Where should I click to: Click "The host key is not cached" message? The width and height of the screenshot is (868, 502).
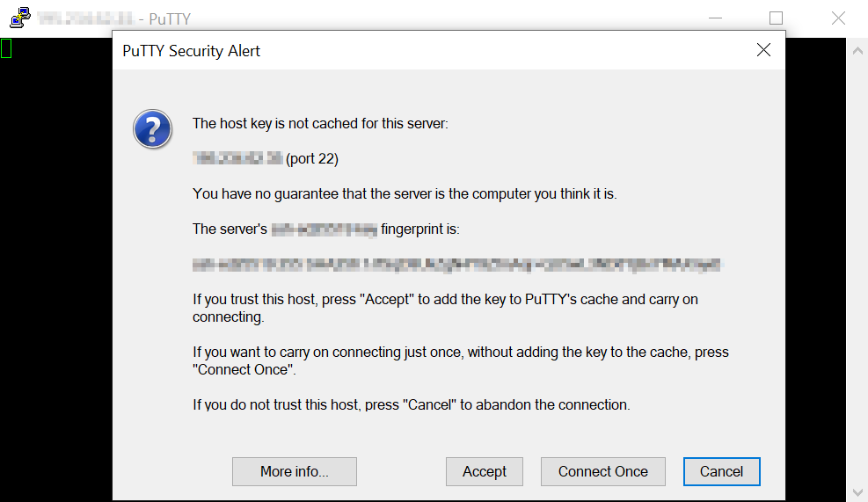pos(320,124)
